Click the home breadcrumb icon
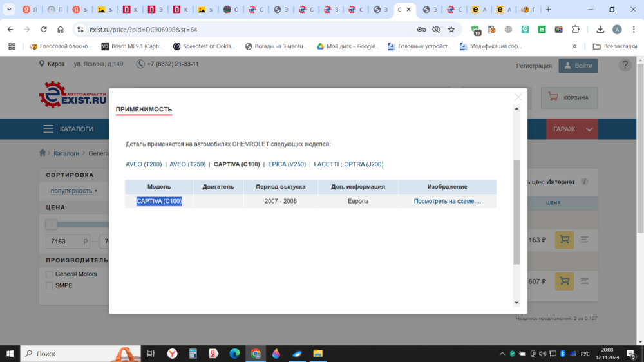This screenshot has height=362, width=644. pos(43,153)
